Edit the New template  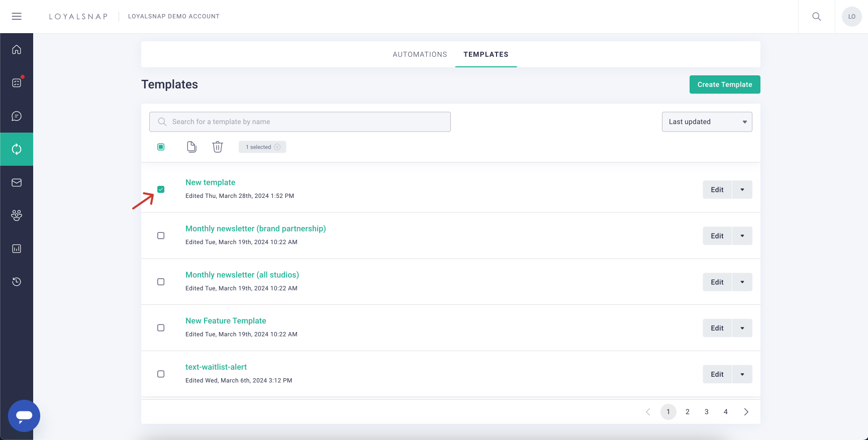coord(717,189)
